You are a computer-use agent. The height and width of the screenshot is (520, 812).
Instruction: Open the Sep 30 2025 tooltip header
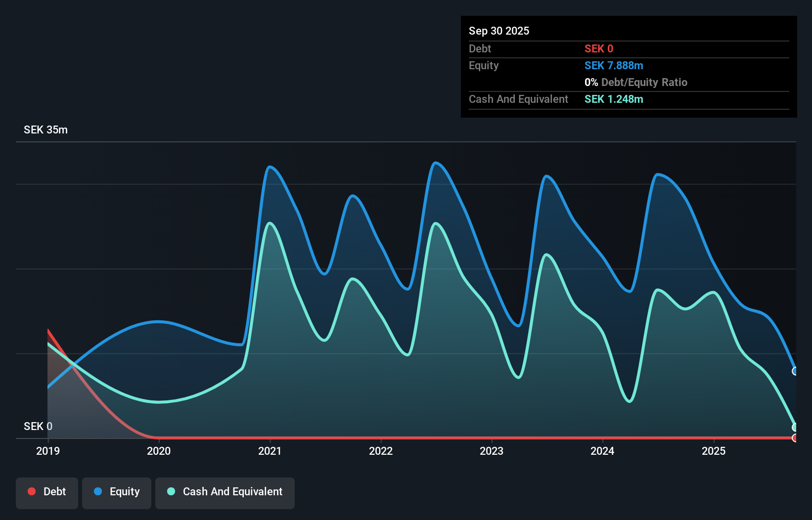click(499, 31)
